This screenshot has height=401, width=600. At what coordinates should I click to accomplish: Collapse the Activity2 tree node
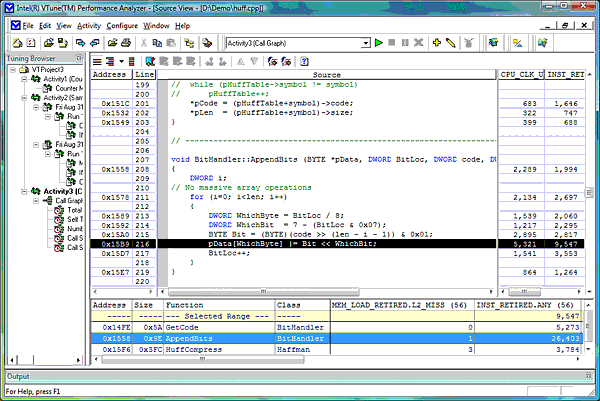[23, 97]
